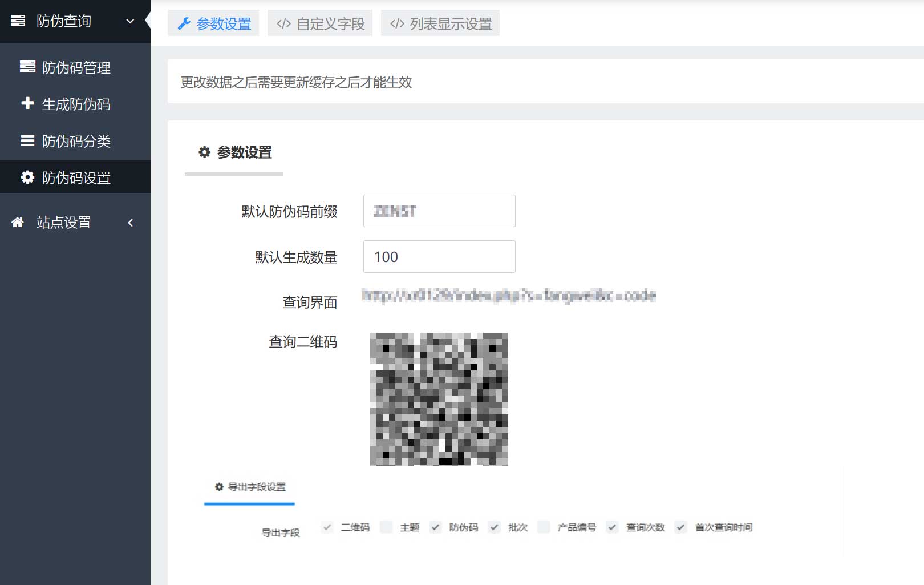Click the bars icon beside 防伪码分类

coord(27,140)
